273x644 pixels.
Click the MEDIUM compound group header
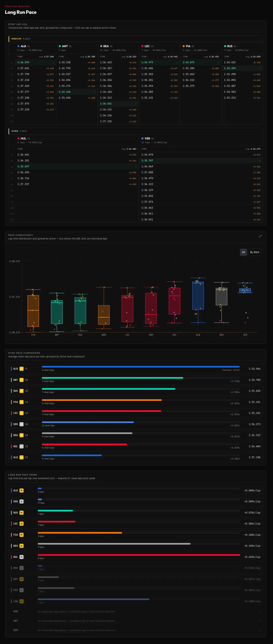(x=136, y=39)
